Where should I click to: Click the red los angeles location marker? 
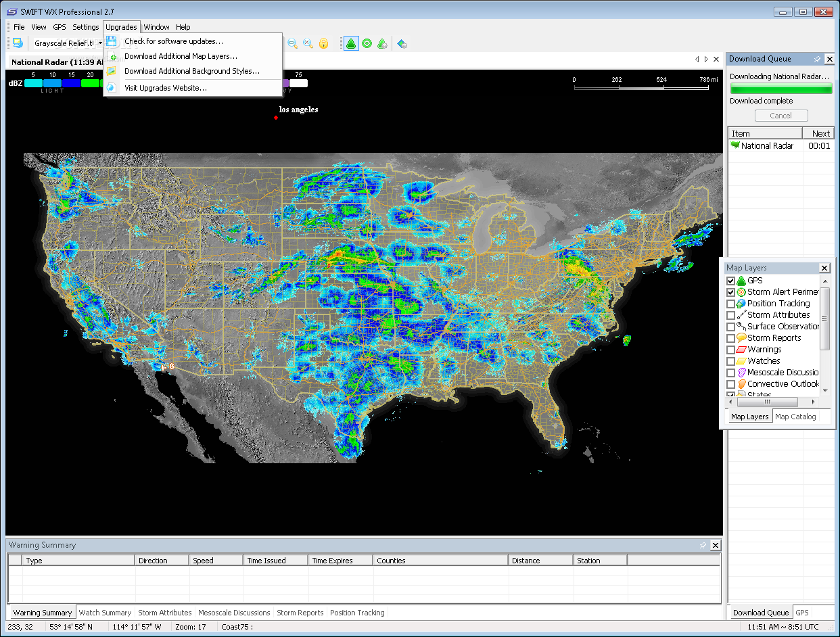coord(276,118)
